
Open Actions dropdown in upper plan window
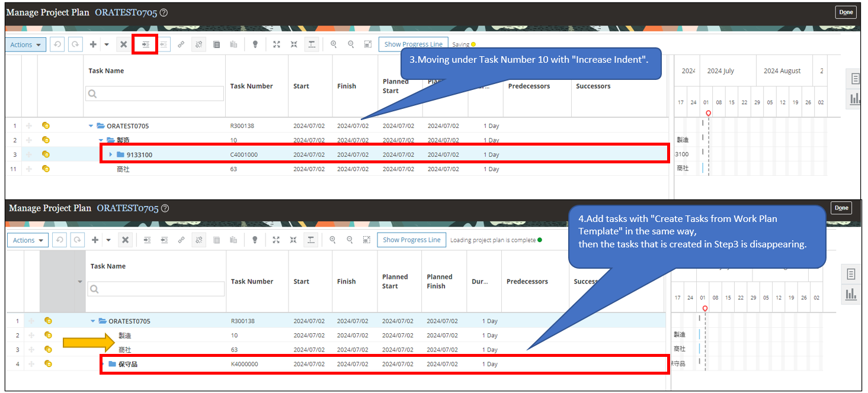25,44
